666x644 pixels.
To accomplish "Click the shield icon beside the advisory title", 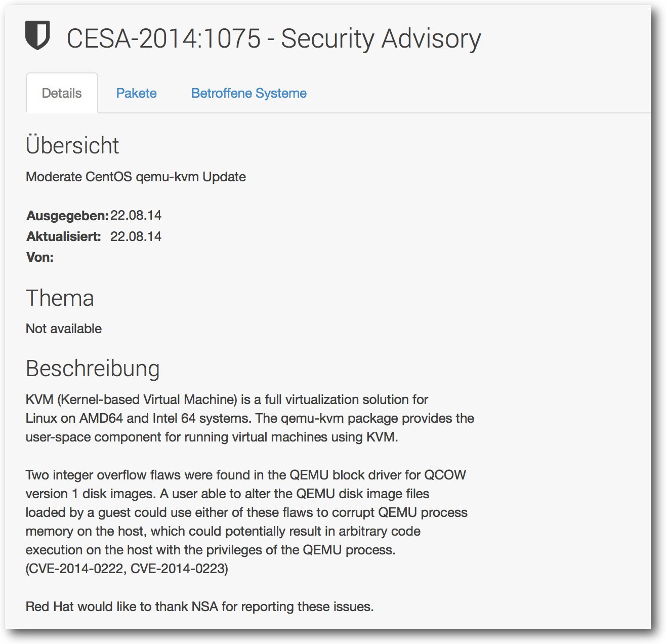I will pos(37,35).
